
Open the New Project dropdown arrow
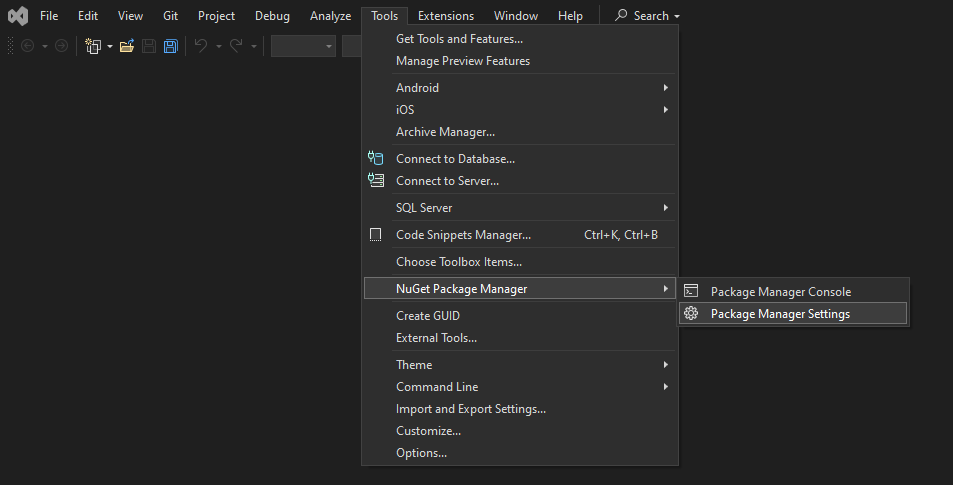(x=110, y=46)
